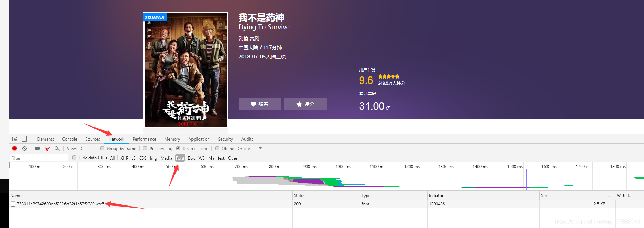This screenshot has width=644, height=228.
Task: Toggle the waterfall overview view icon
Action: coord(93,148)
